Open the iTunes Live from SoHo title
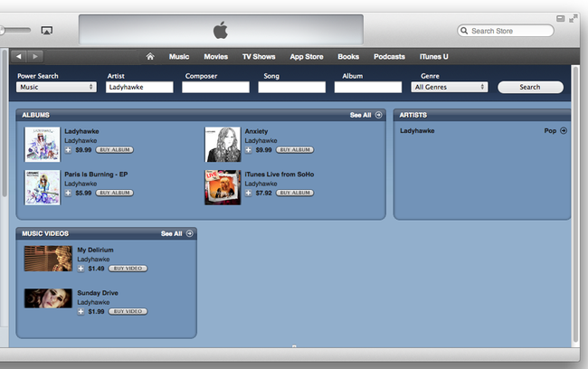This screenshot has width=588, height=369. [x=280, y=175]
